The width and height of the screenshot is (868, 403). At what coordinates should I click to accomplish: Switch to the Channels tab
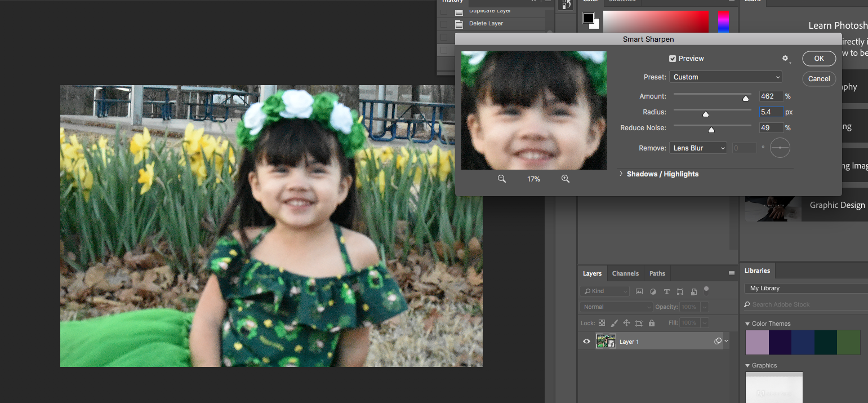pos(625,273)
